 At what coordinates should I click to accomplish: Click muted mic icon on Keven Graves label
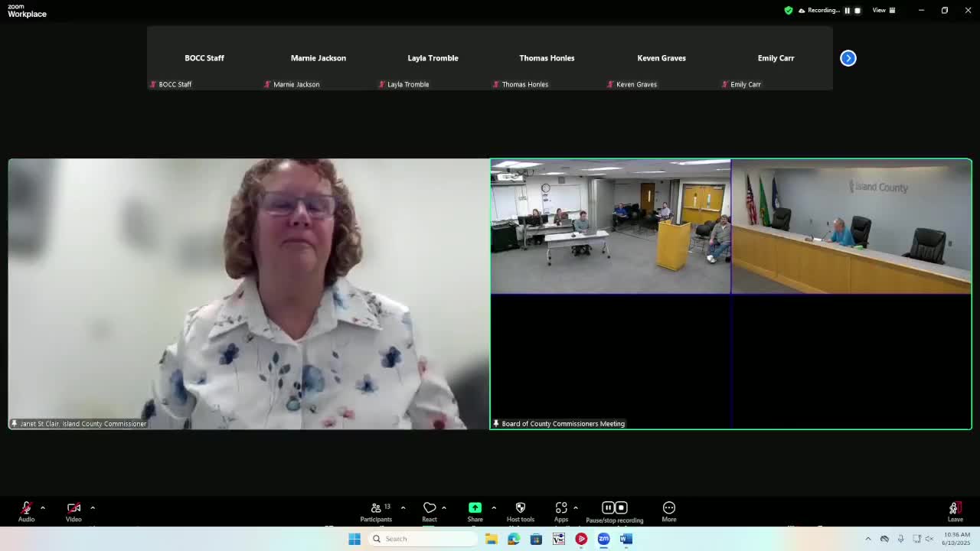(610, 84)
